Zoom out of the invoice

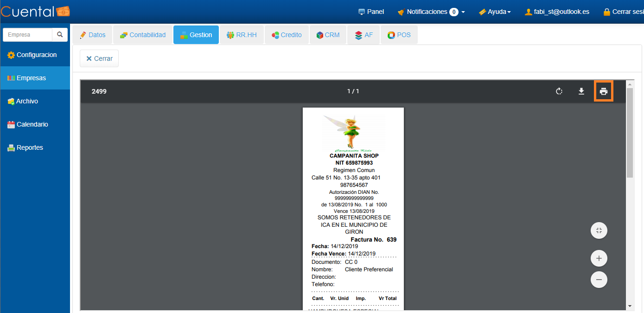(x=599, y=280)
